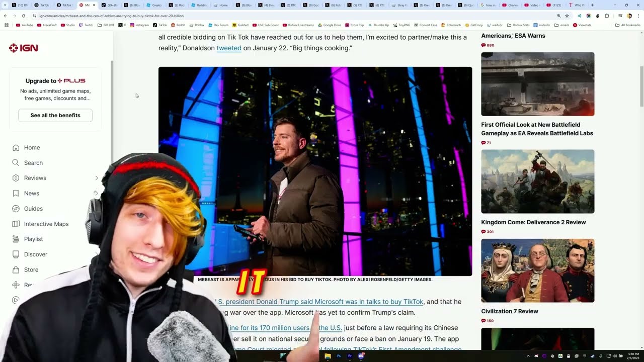The height and width of the screenshot is (362, 644).
Task: Click the IGN logo
Action: tap(23, 48)
